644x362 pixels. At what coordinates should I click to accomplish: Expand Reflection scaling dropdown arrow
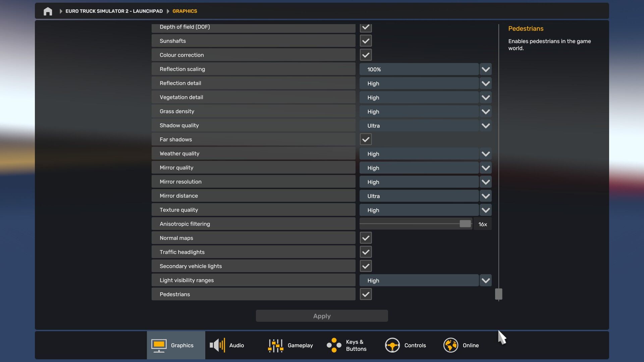pos(486,69)
